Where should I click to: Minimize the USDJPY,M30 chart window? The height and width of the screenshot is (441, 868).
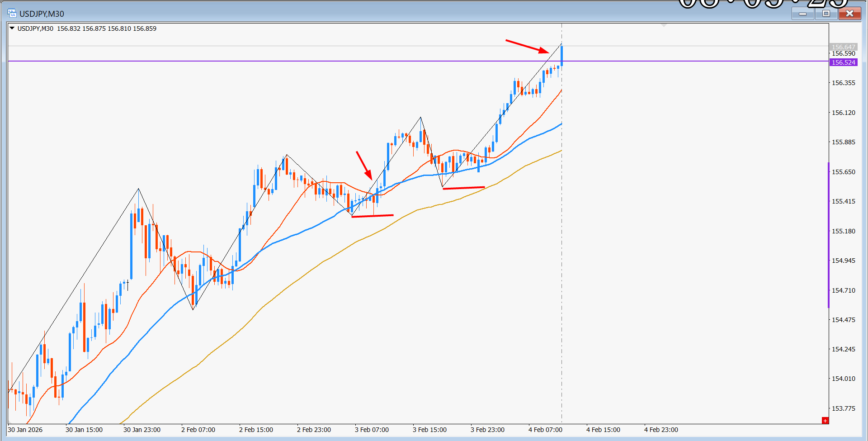pyautogui.click(x=803, y=14)
